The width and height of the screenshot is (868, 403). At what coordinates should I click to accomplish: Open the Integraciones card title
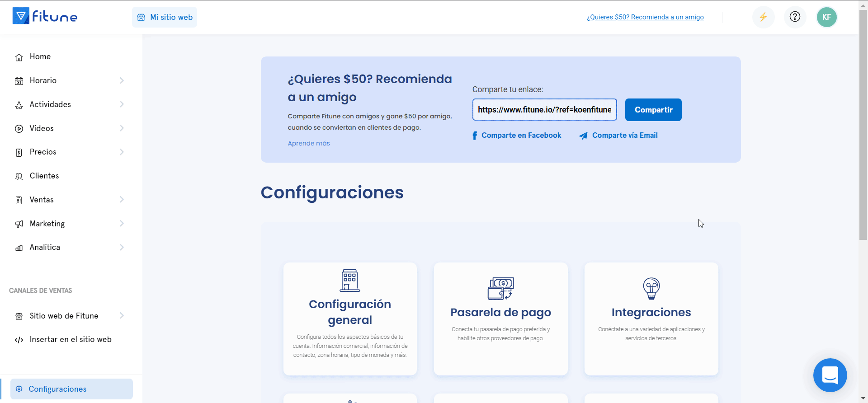(x=651, y=312)
